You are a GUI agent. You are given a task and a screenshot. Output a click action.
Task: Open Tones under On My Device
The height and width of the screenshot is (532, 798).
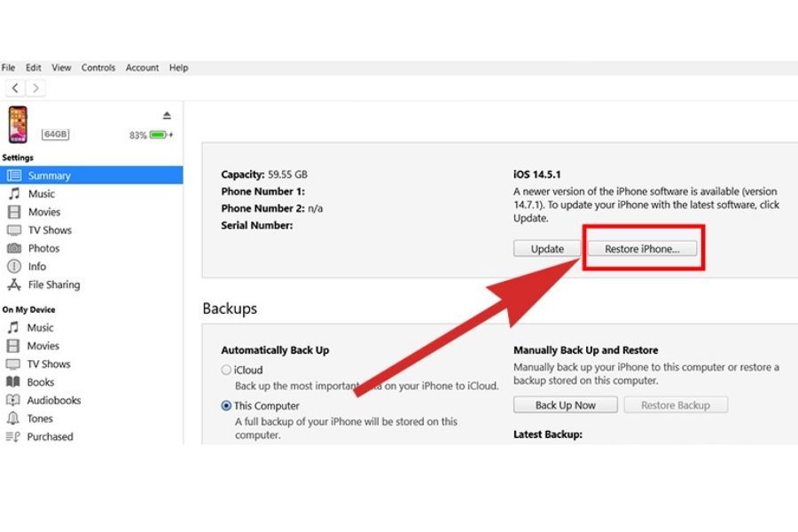coord(40,419)
